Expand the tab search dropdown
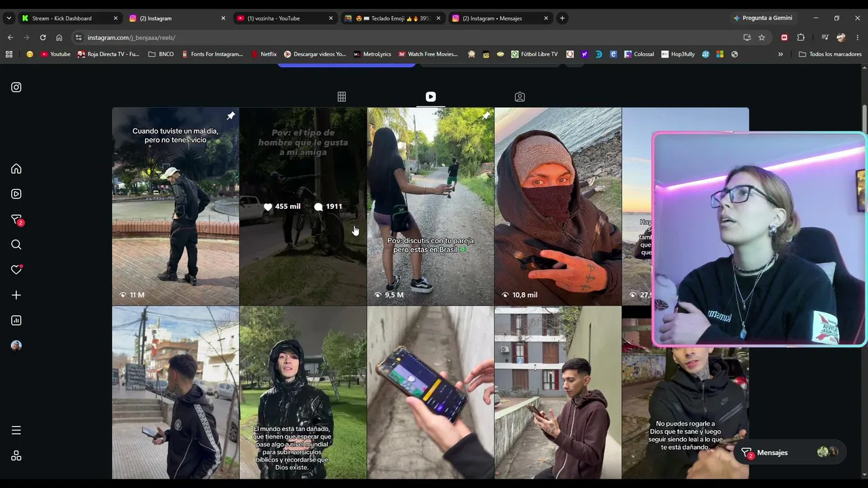Screen dimensions: 868x488 (x=9, y=18)
